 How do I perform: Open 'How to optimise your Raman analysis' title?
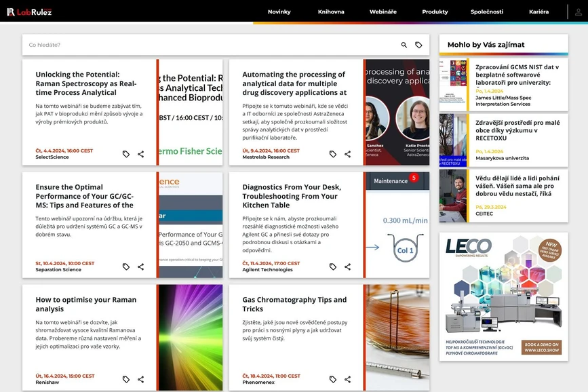pos(86,304)
